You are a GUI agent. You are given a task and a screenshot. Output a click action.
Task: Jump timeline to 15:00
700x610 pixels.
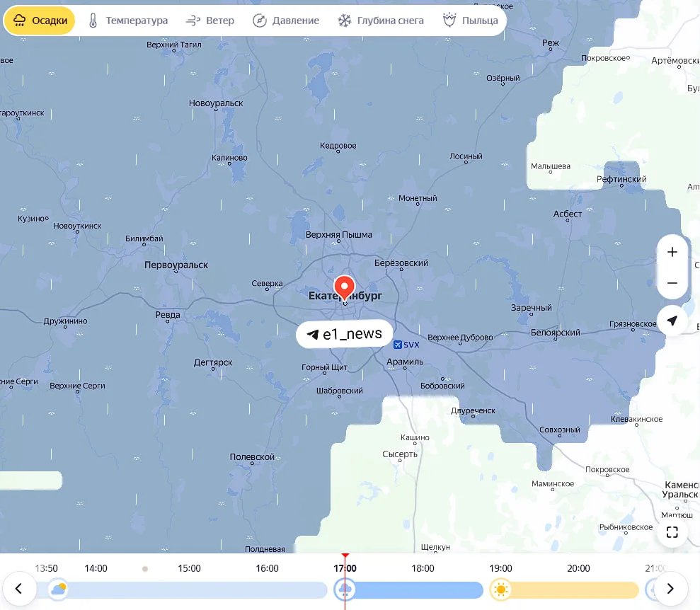189,568
